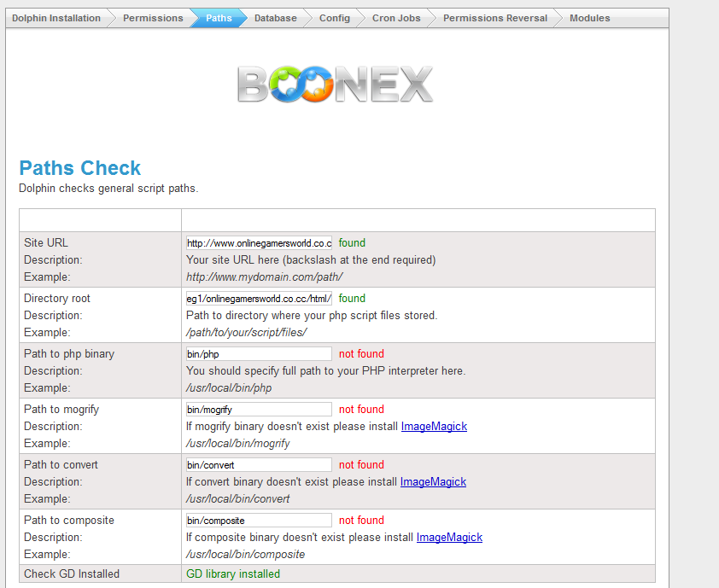Focus the Path to composite field
Screen dimensions: 719x588
[x=259, y=521]
